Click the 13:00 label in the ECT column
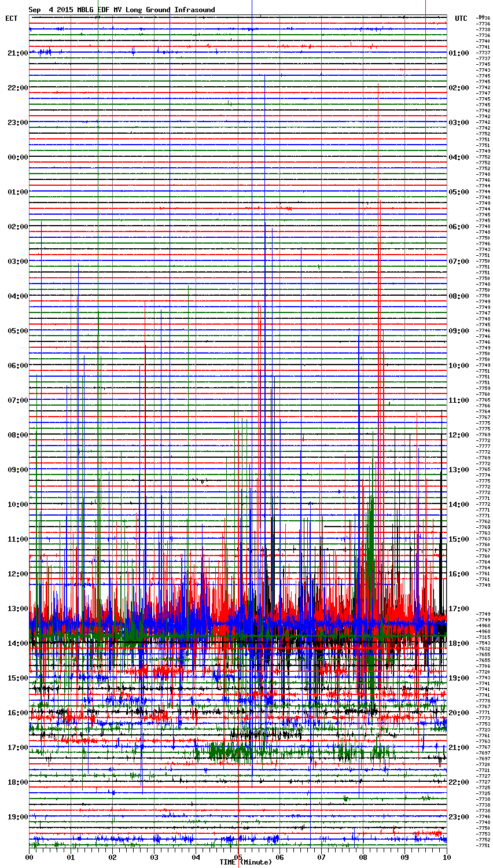493x868 pixels. pyautogui.click(x=17, y=609)
